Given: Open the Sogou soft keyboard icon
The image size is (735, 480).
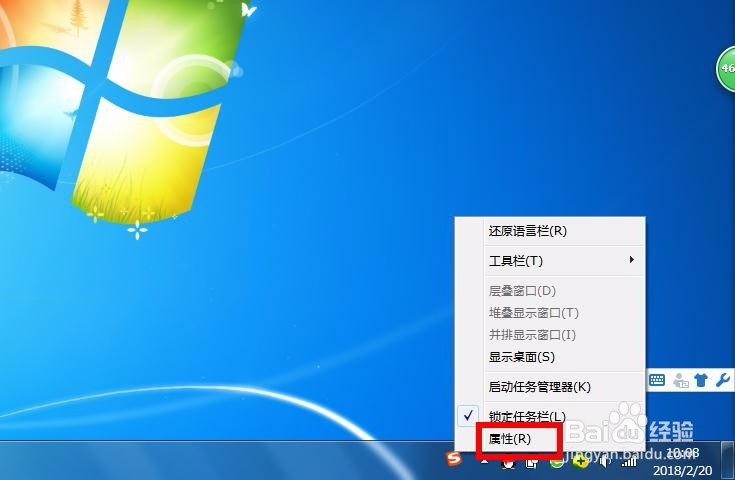Looking at the screenshot, I should tap(657, 380).
